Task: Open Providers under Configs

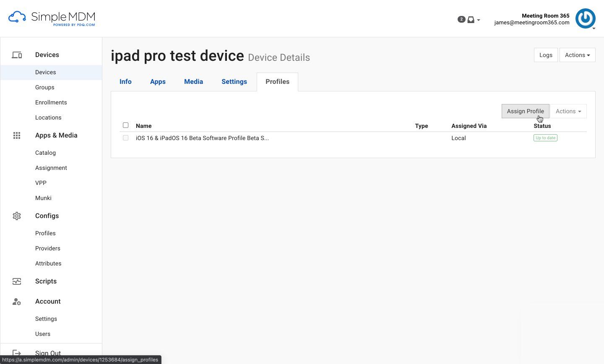Action: (48, 248)
